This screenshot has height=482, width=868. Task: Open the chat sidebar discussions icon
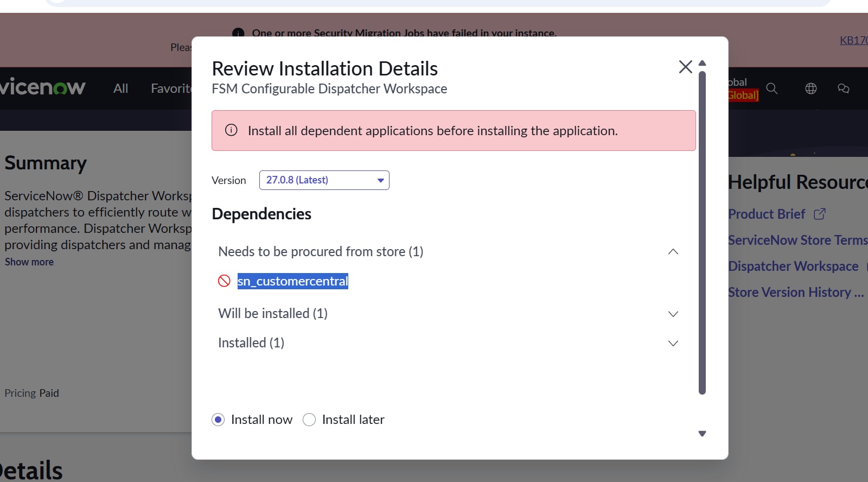pyautogui.click(x=844, y=88)
